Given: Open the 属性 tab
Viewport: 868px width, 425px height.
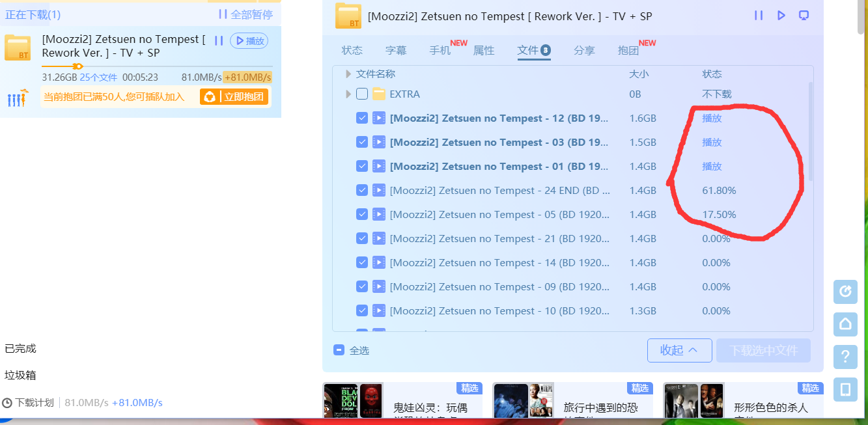Looking at the screenshot, I should (484, 50).
